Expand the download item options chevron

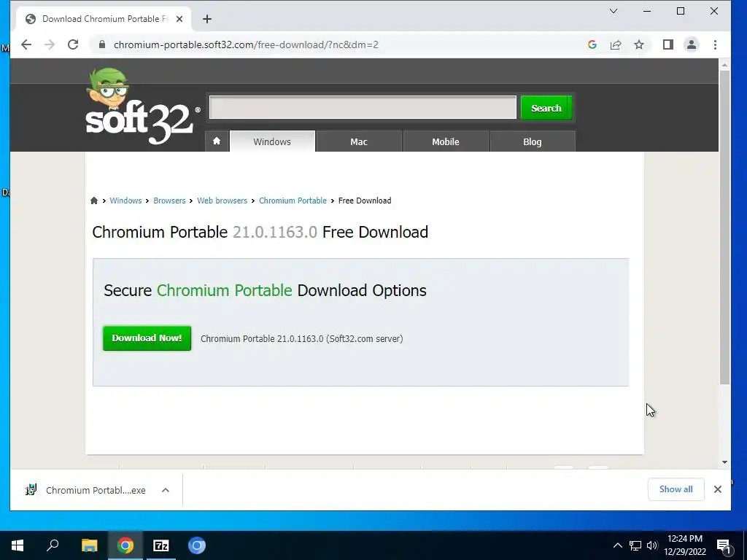click(x=166, y=490)
